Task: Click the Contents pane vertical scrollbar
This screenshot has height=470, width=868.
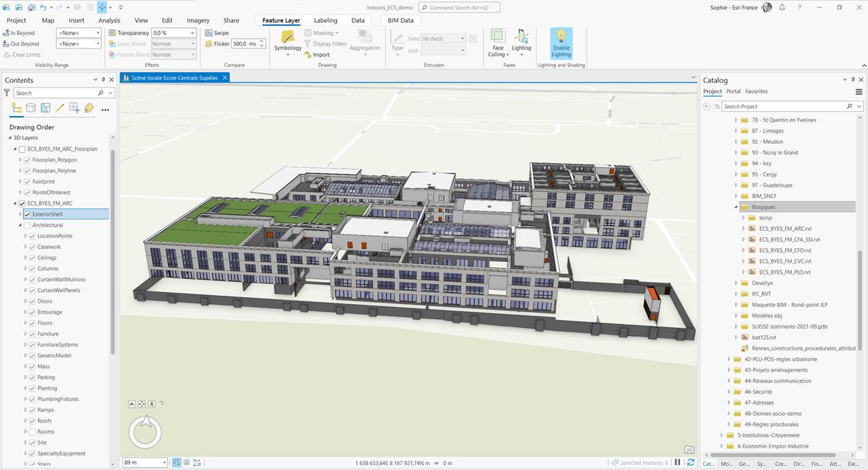Action: tap(113, 252)
